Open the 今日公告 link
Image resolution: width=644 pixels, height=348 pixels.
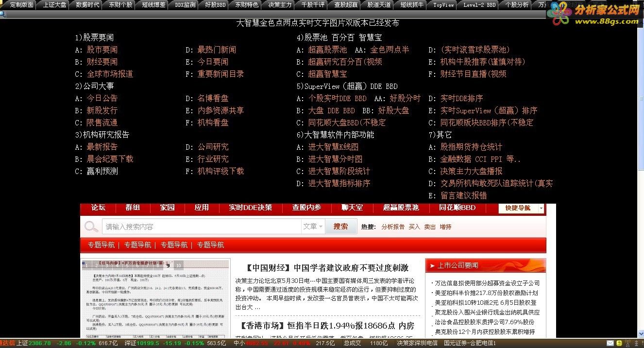(x=102, y=98)
